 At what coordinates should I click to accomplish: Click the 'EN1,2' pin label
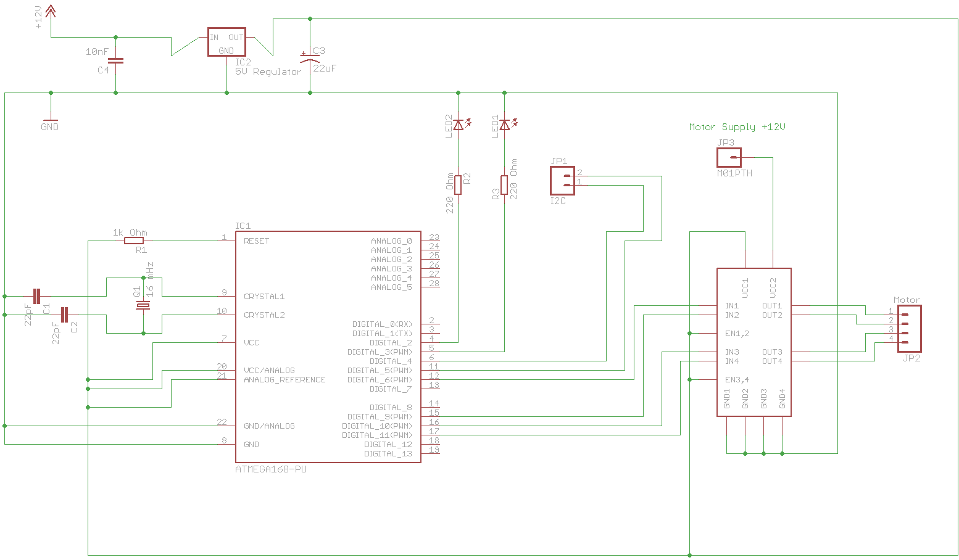[737, 334]
